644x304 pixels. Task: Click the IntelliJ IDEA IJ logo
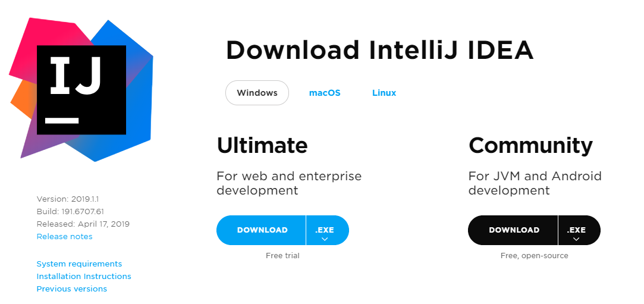coord(81,90)
